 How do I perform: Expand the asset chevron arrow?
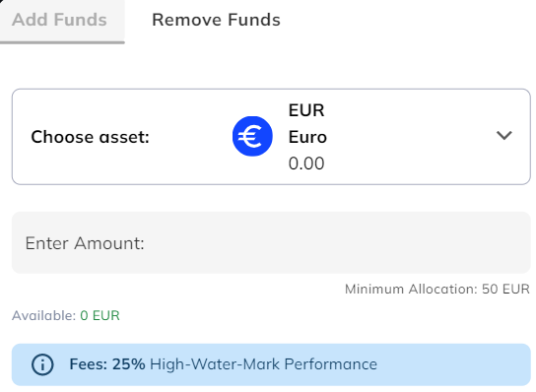[x=503, y=135]
